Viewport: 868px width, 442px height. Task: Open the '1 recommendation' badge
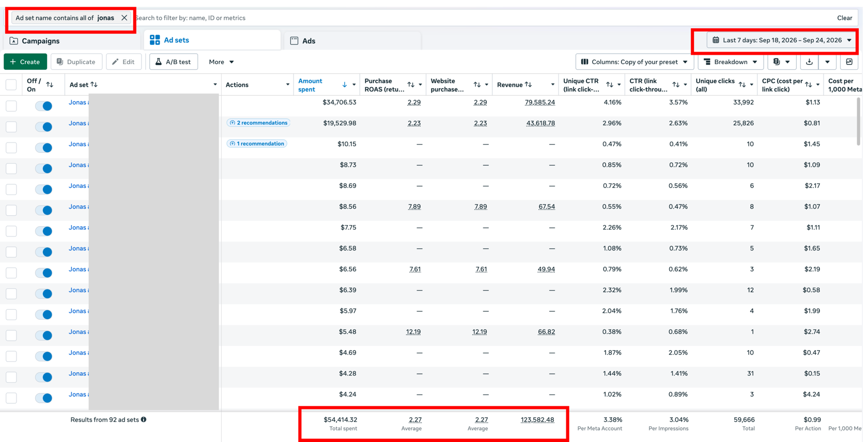256,144
